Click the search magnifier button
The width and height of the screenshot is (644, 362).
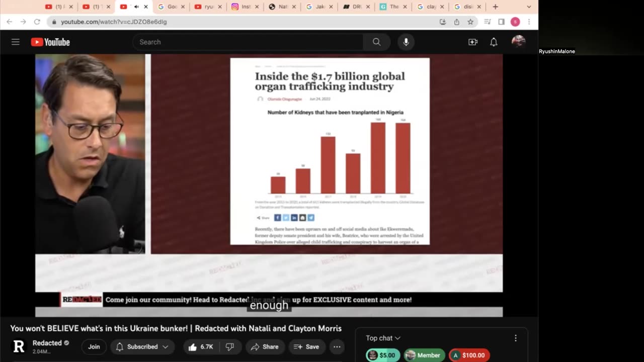click(376, 42)
